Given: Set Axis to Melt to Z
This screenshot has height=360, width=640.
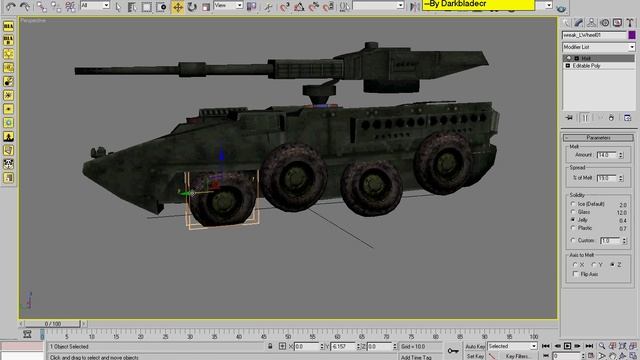Looking at the screenshot, I should coord(613,265).
